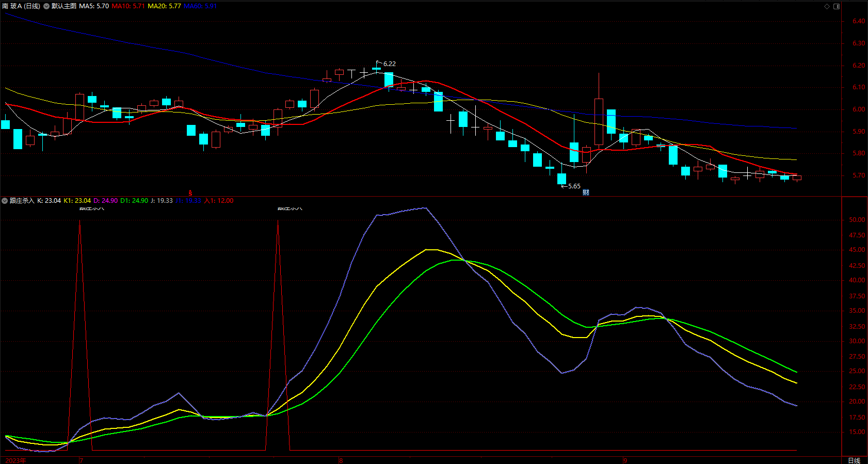Click the MA20: 5.77 readout
Image resolution: width=868 pixels, height=464 pixels.
165,6
